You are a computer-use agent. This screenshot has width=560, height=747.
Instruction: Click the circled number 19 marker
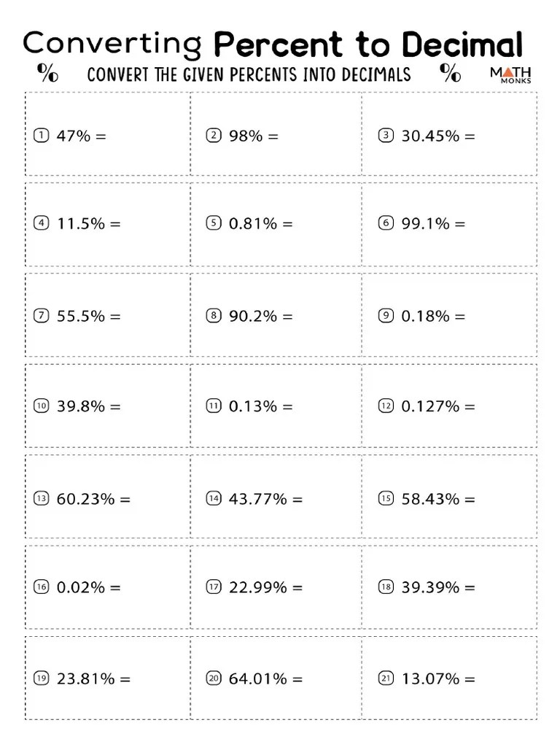41,679
